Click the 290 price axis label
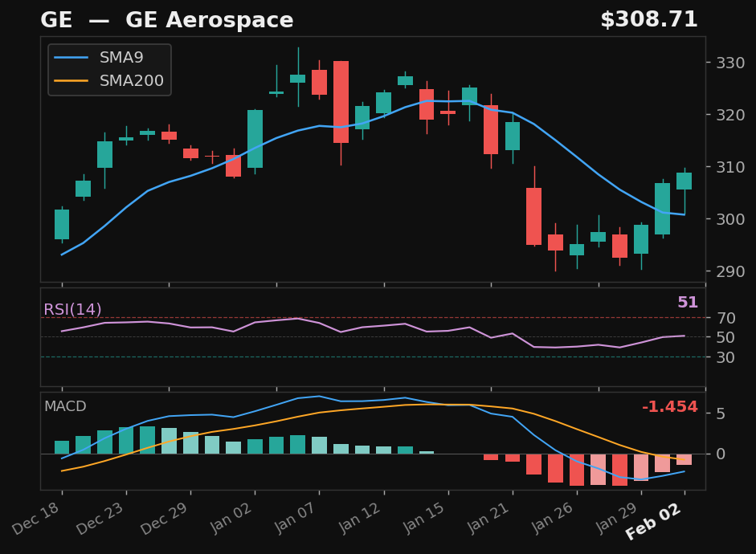Image resolution: width=756 pixels, height=554 pixels. (730, 271)
